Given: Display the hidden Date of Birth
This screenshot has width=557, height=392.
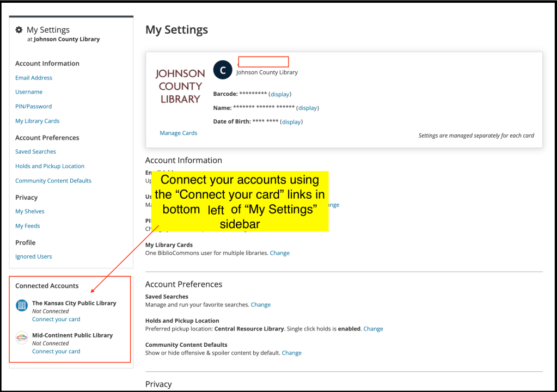Looking at the screenshot, I should (x=291, y=122).
